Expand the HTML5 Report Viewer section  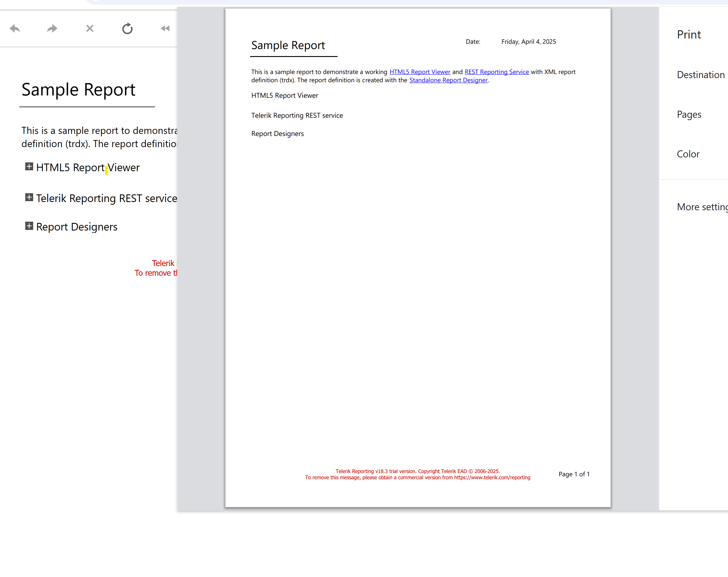(x=29, y=166)
